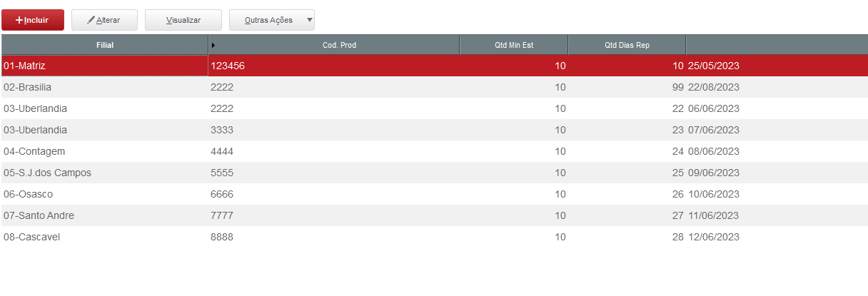Select the 07-Santo Andre row
Screen dimensions: 868x296
434,215
